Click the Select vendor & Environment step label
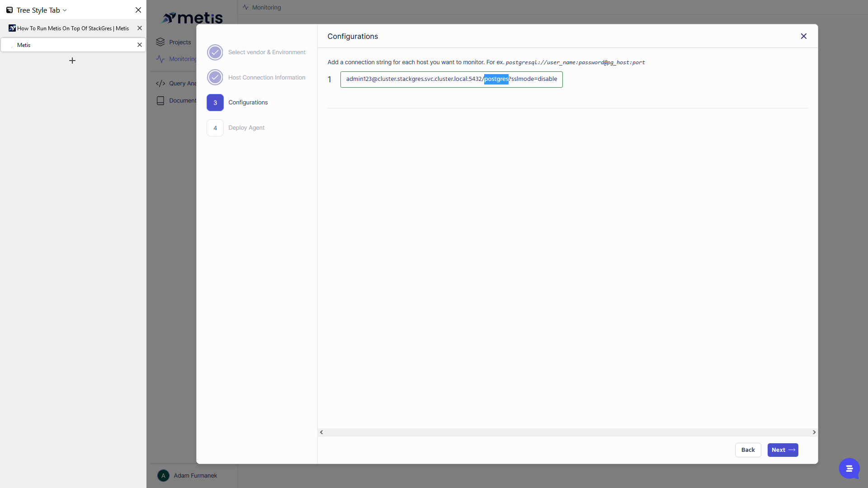 (267, 52)
